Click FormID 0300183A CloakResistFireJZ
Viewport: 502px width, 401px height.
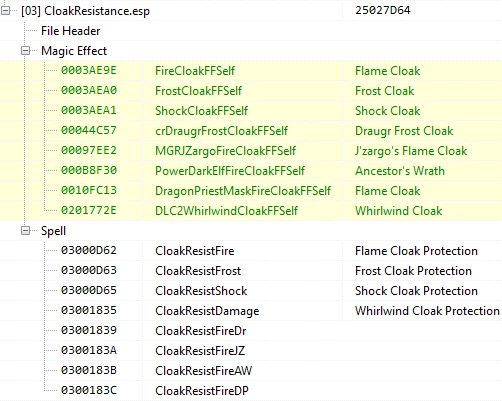point(251,351)
